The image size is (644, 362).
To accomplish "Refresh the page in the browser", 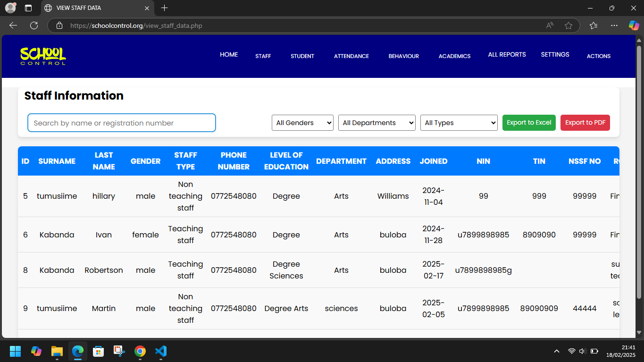I will (x=34, y=25).
